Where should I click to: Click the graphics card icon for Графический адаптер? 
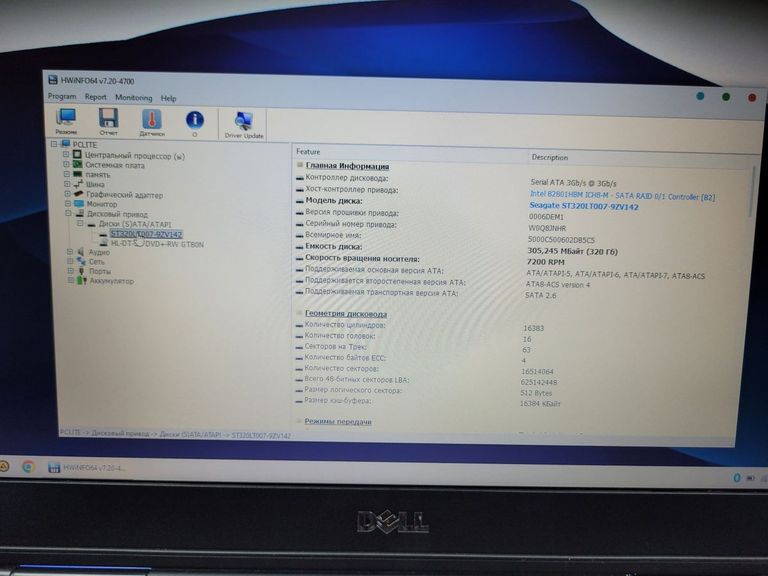pos(78,194)
